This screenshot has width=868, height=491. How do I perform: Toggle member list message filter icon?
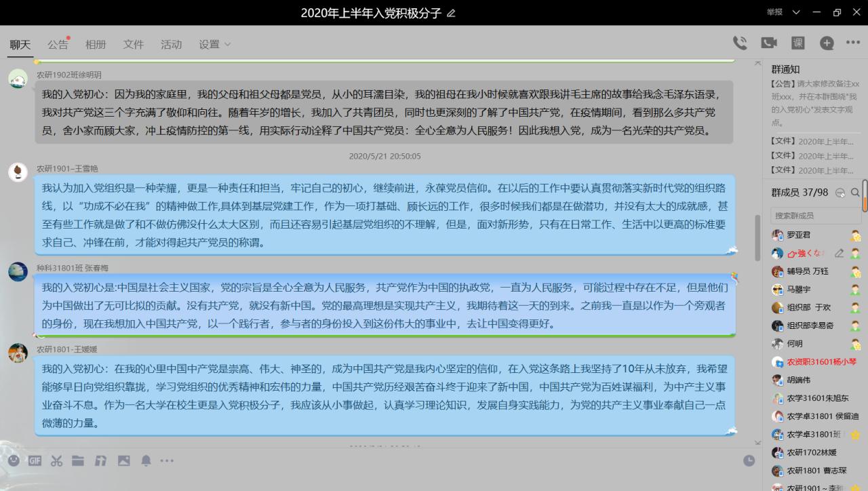841,193
